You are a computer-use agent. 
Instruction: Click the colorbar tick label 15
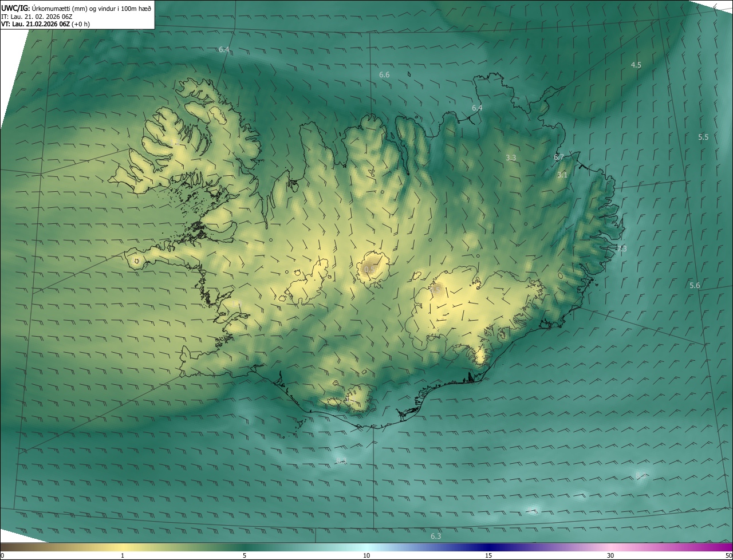(488, 555)
